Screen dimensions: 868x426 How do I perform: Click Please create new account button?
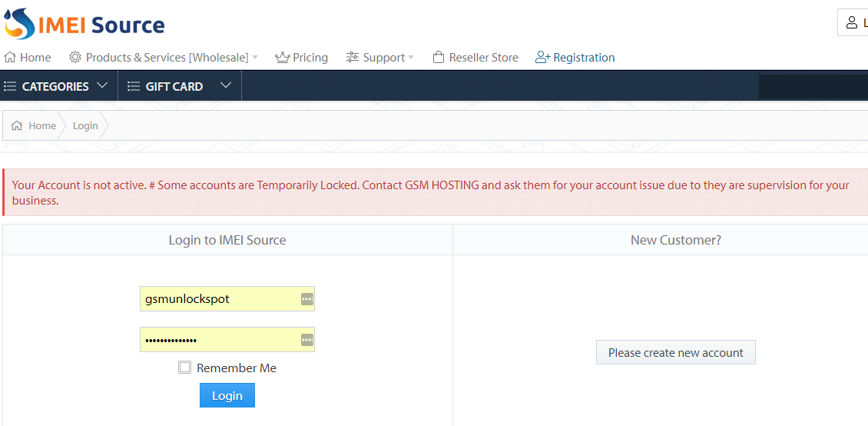tap(676, 352)
